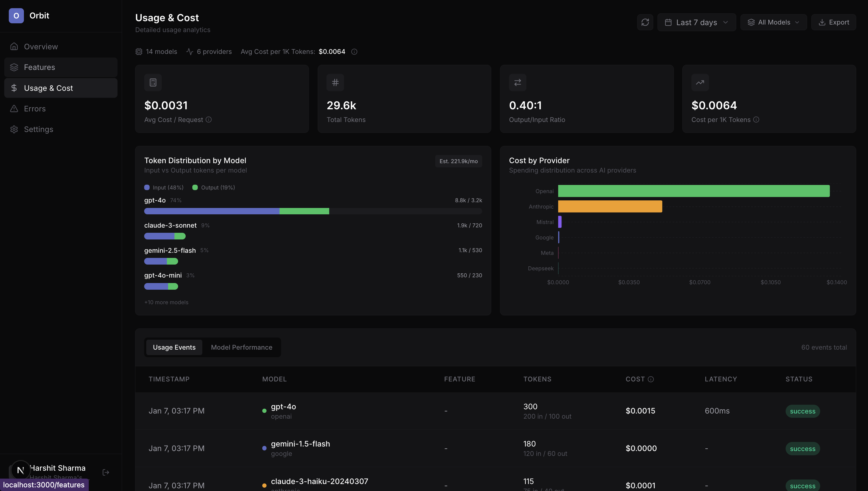The image size is (868, 491).
Task: Click the orange Anthropic cost bar
Action: [x=610, y=206]
